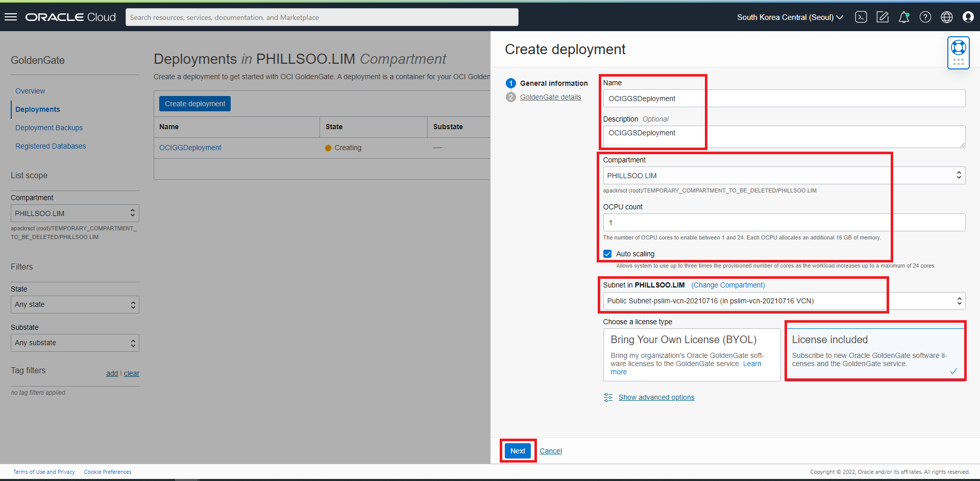The width and height of the screenshot is (980, 481).
Task: Open Registered Databases page
Action: tap(51, 146)
